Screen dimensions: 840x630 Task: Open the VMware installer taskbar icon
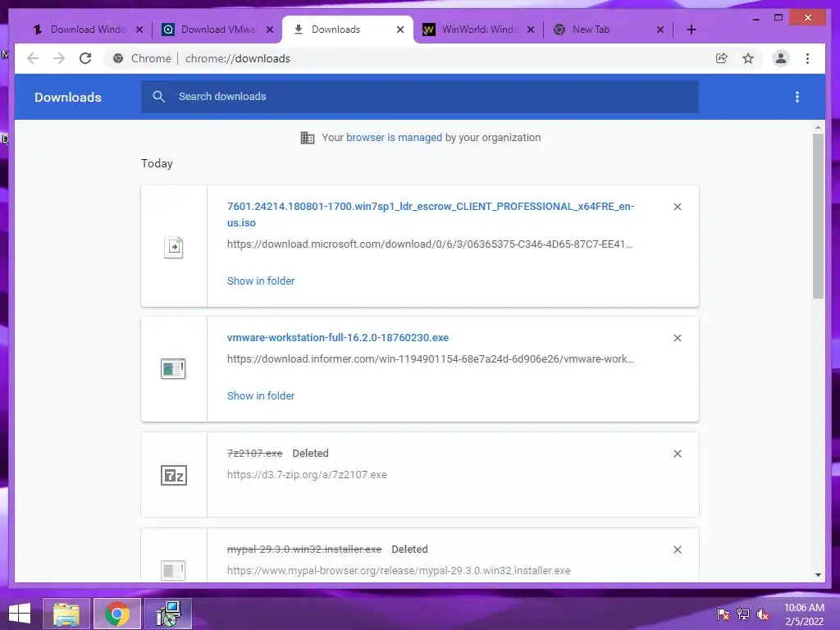pos(168,614)
